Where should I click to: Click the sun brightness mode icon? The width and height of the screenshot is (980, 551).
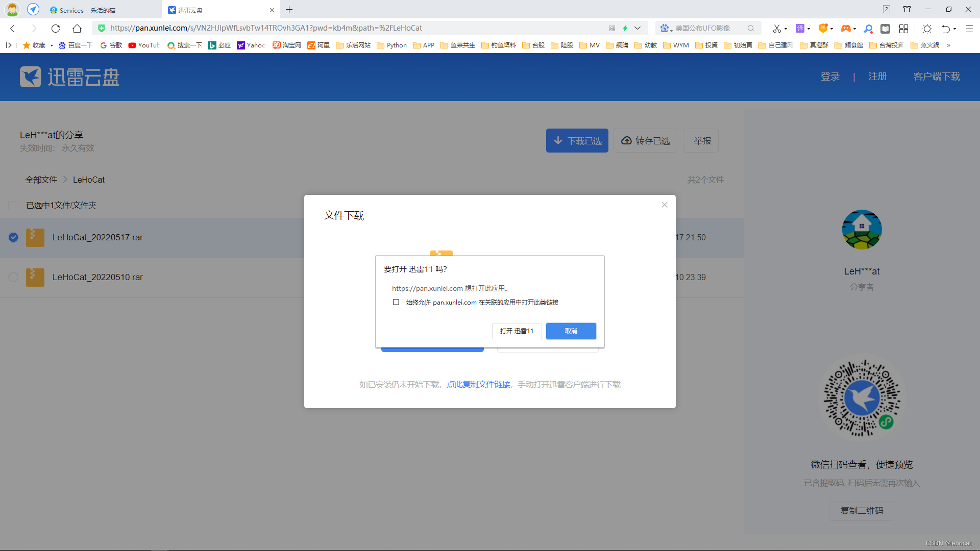[927, 29]
